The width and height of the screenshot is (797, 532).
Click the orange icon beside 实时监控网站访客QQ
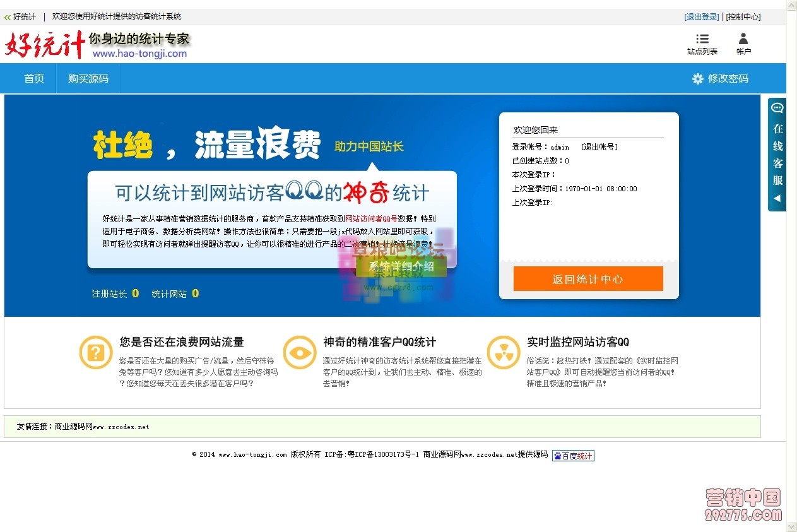click(x=504, y=353)
